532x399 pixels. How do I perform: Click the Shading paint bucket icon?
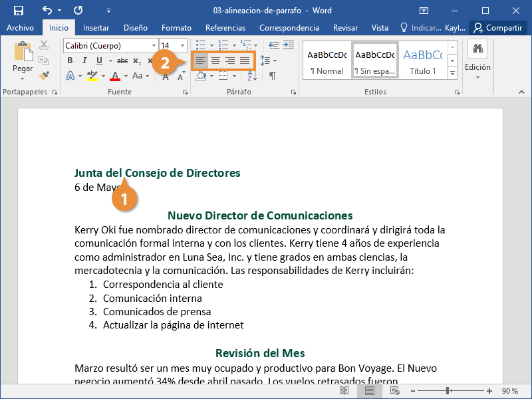pyautogui.click(x=201, y=76)
